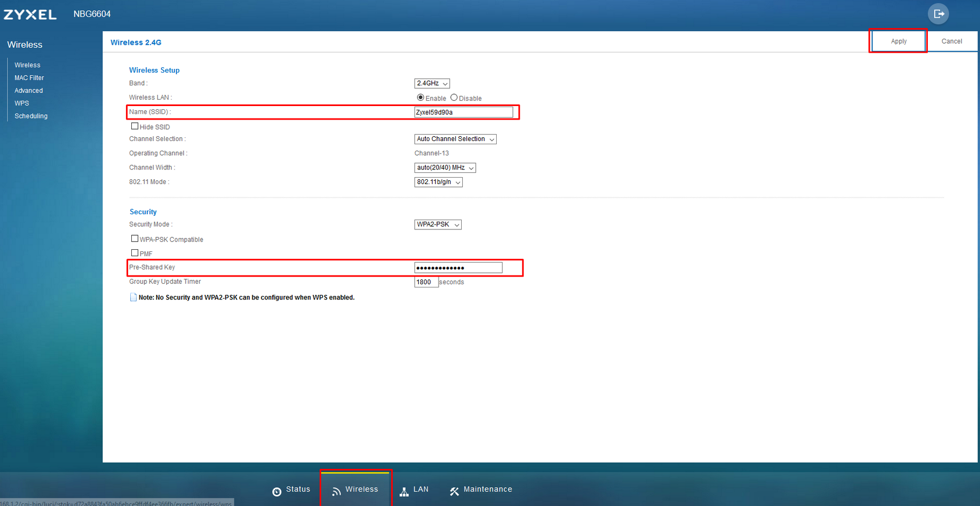Open the Band 2.4GHz dropdown
980x506 pixels.
[x=432, y=83]
